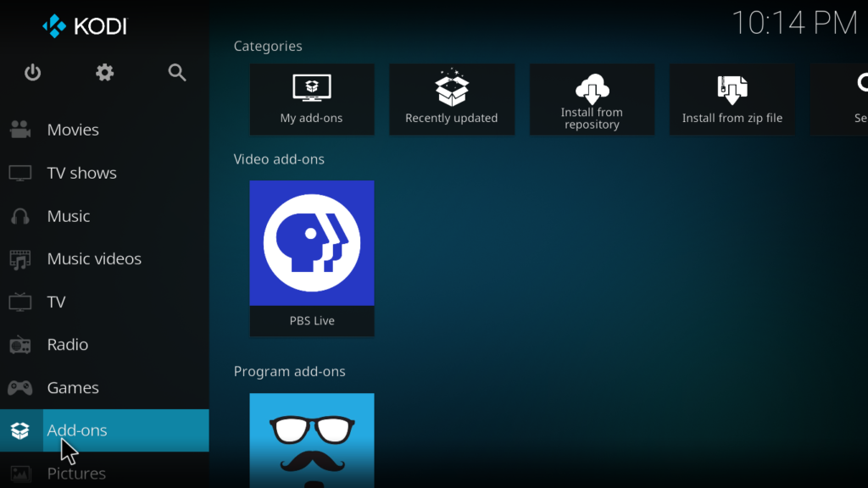Open Pictures in the sidebar

click(x=76, y=474)
